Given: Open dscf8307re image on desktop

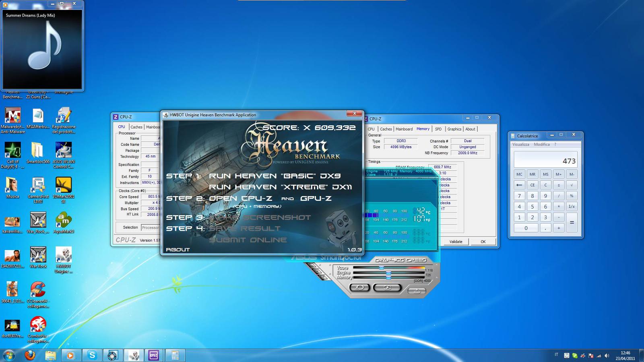Looking at the screenshot, I should (12, 328).
